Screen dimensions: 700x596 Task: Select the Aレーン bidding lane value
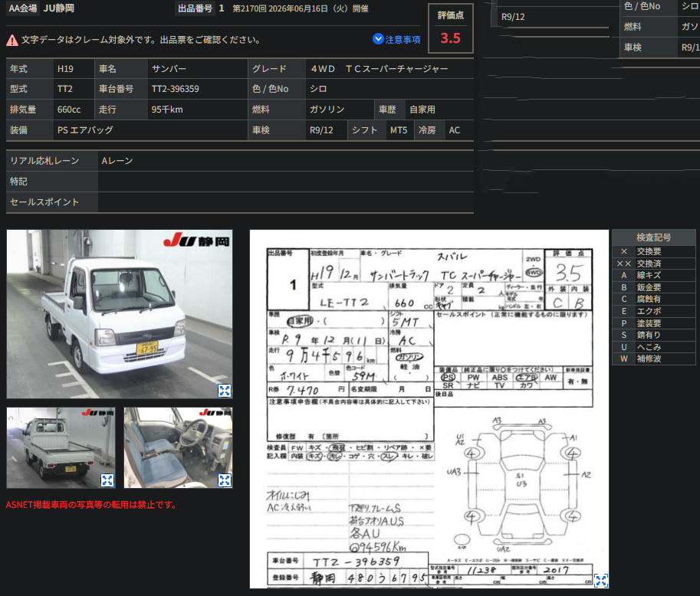[x=117, y=161]
